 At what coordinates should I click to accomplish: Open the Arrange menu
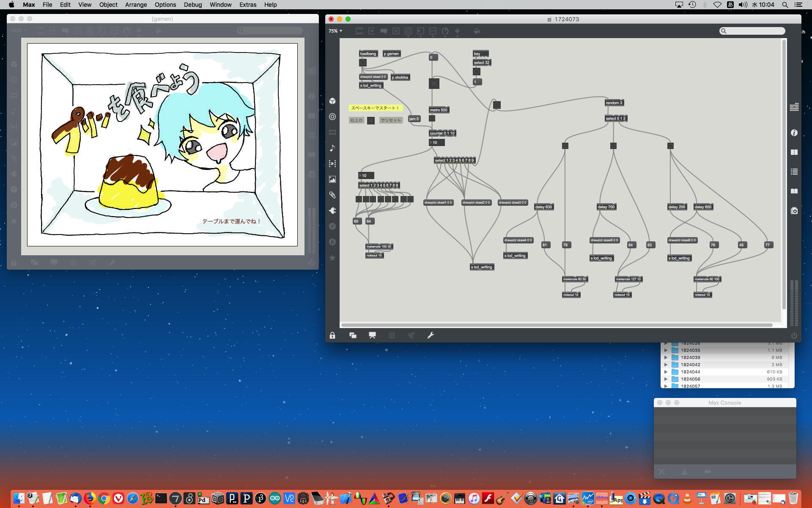click(x=136, y=5)
